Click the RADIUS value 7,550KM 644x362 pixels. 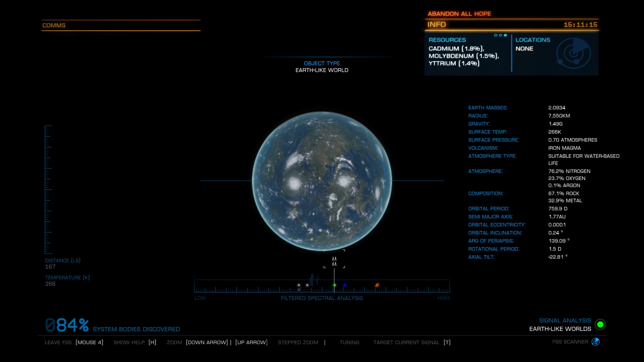pos(559,116)
